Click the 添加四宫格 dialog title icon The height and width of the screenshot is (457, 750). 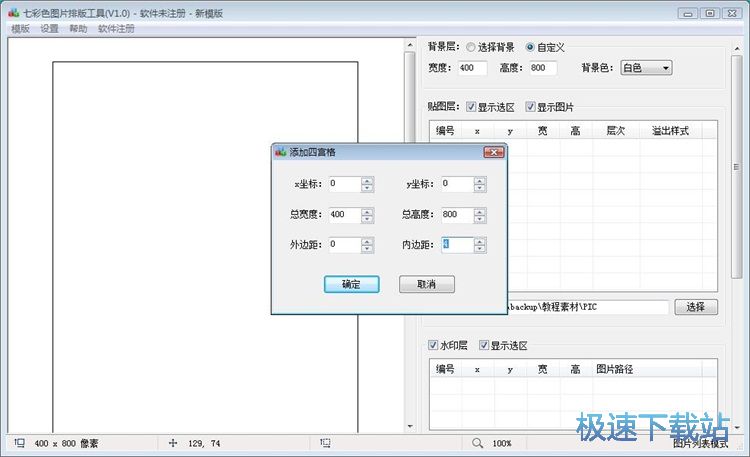point(281,152)
